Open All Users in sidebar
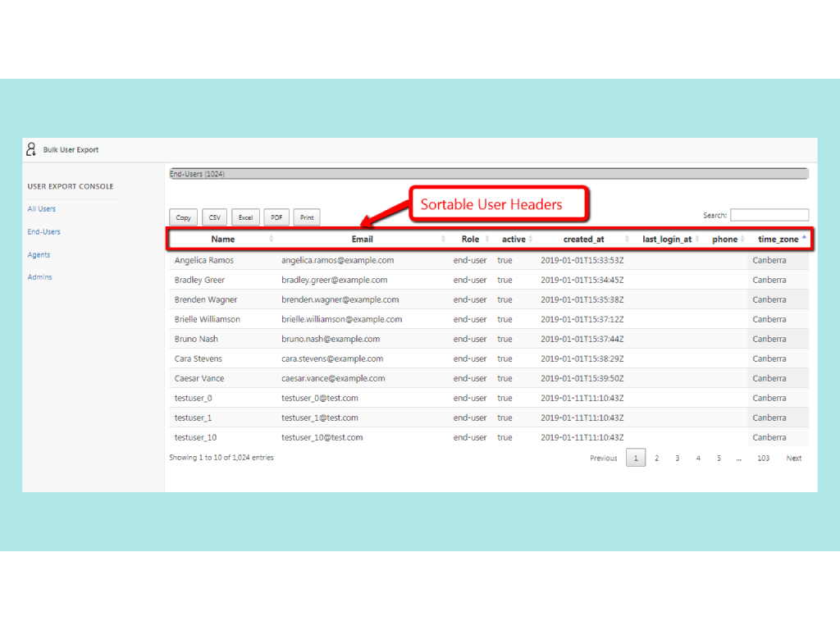Viewport: 840px width, 630px height. (42, 209)
